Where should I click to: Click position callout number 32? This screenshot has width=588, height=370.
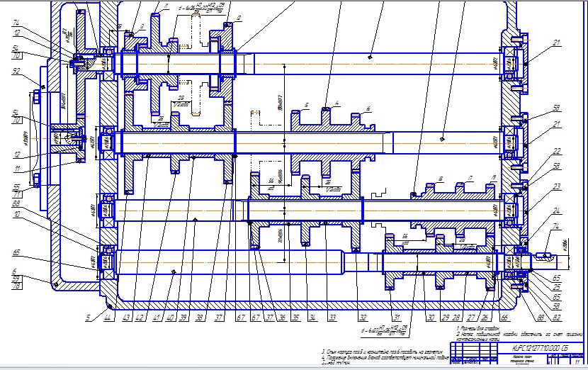(363, 318)
